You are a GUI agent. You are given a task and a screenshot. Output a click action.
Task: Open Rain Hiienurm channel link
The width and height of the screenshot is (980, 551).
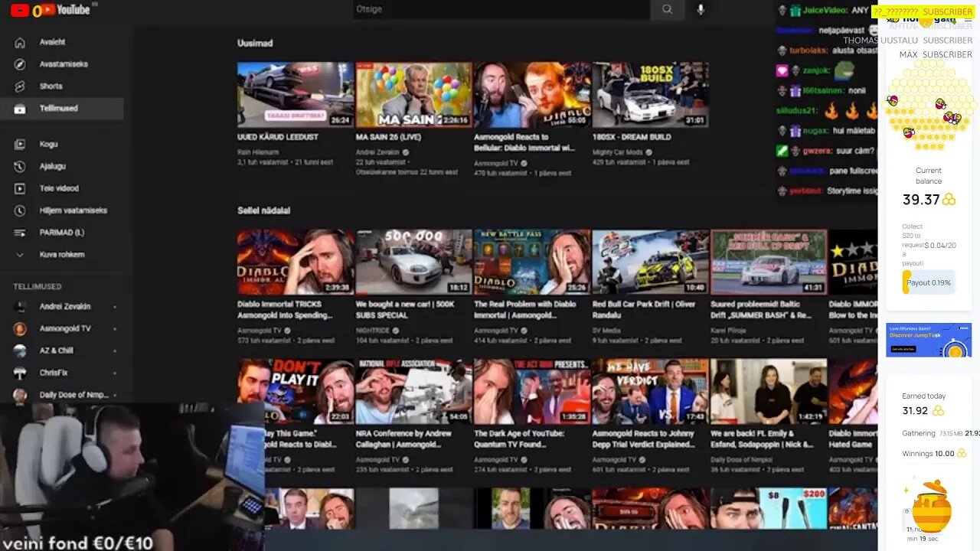(259, 152)
